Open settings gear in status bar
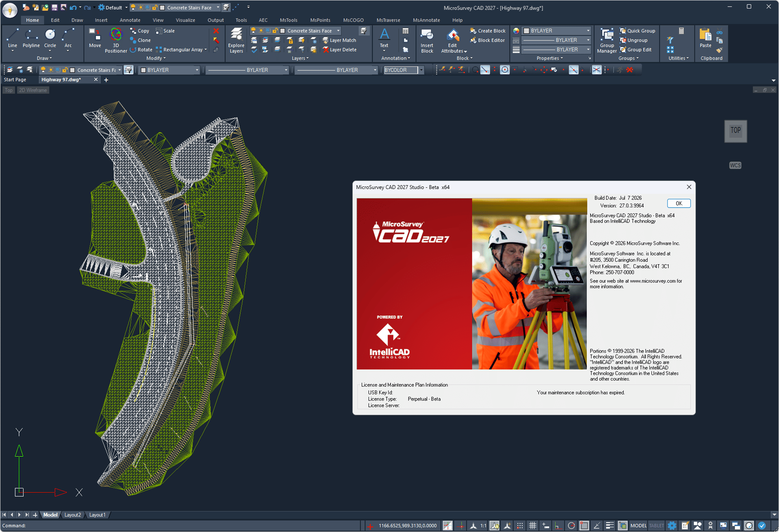Viewport: 779px width, 532px height. 672,525
